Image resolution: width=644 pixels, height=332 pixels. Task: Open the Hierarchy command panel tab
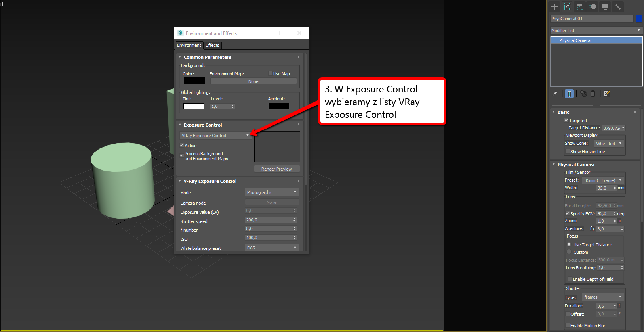(x=580, y=7)
